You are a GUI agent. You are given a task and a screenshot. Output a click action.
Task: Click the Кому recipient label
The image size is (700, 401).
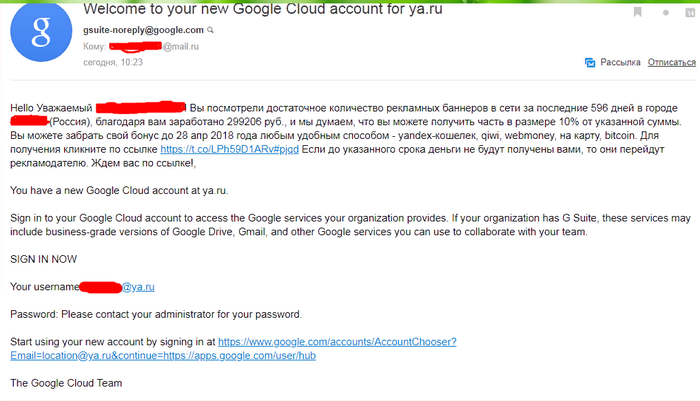[x=94, y=46]
